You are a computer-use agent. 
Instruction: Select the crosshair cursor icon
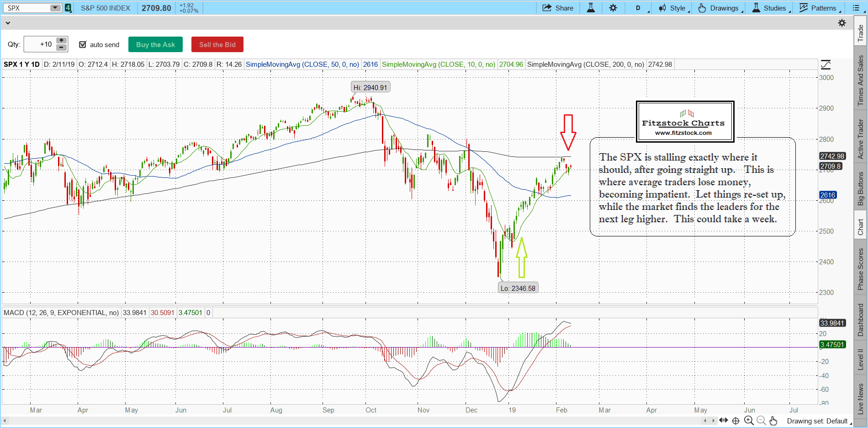pos(736,421)
